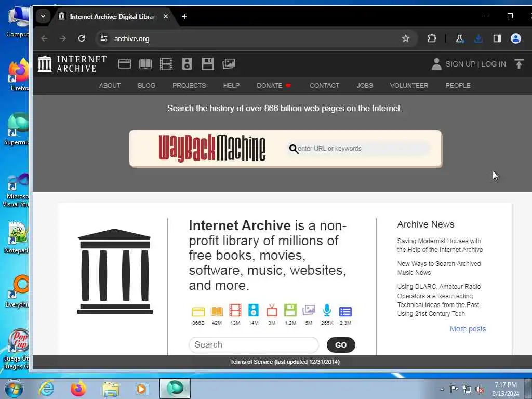Expand the tab search dropdown arrow

pyautogui.click(x=43, y=16)
